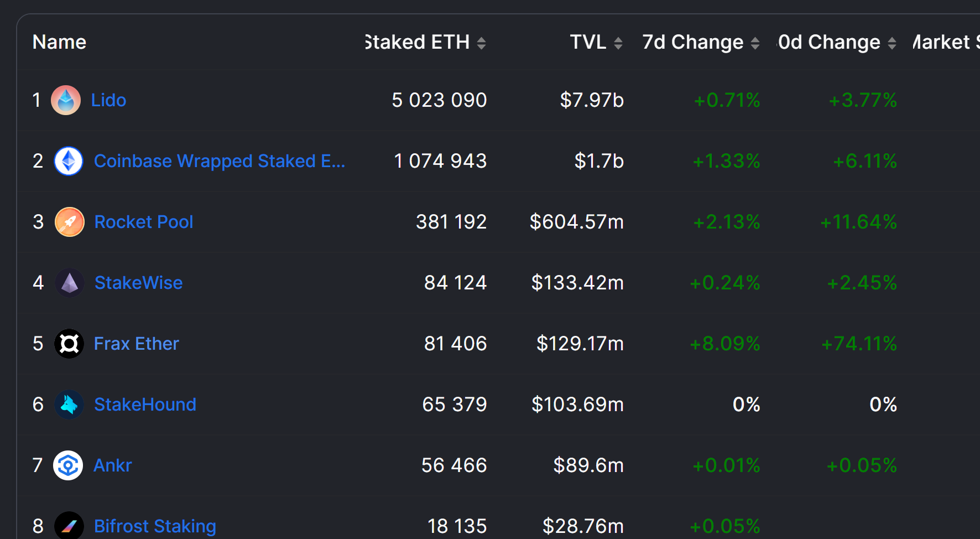This screenshot has width=980, height=539.
Task: Click the Name column header
Action: (59, 42)
